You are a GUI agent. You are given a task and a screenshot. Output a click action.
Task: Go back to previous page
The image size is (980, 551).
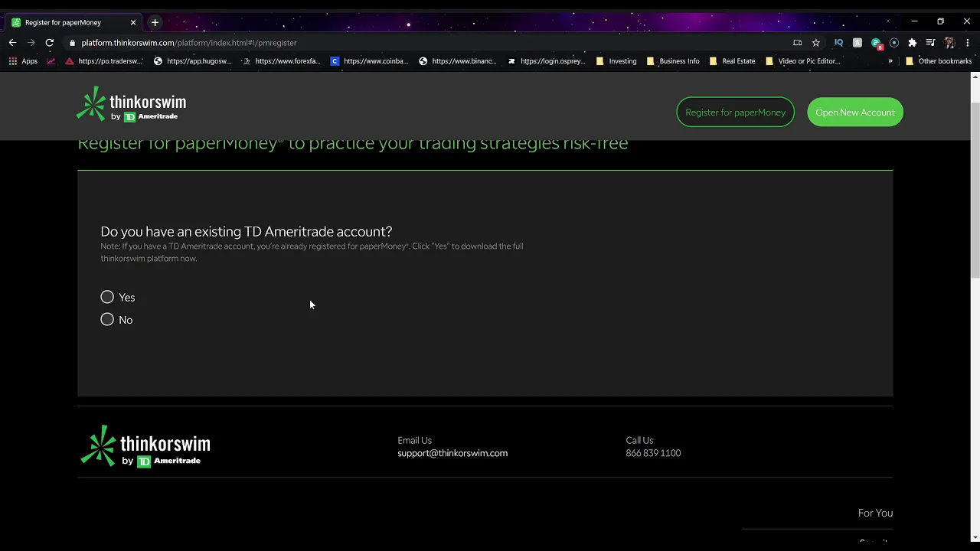click(x=12, y=43)
